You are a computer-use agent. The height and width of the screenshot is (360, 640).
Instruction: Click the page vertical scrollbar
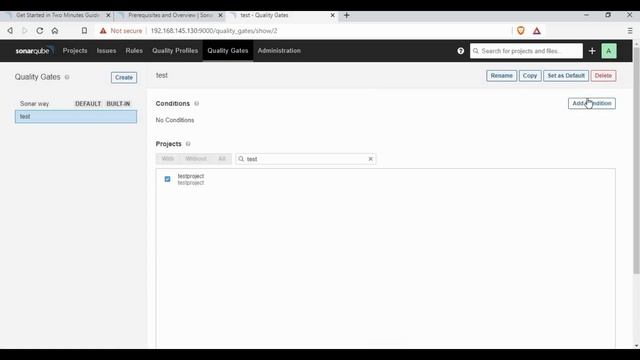point(636,159)
